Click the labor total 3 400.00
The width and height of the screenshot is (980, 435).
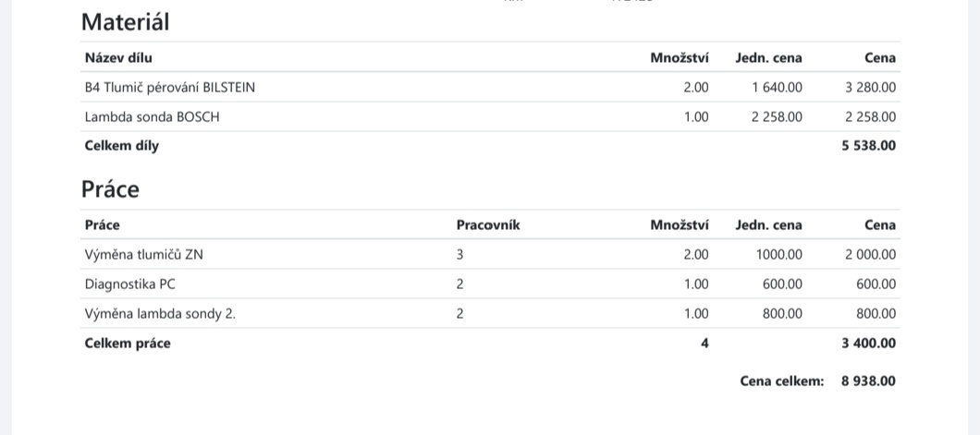click(868, 344)
